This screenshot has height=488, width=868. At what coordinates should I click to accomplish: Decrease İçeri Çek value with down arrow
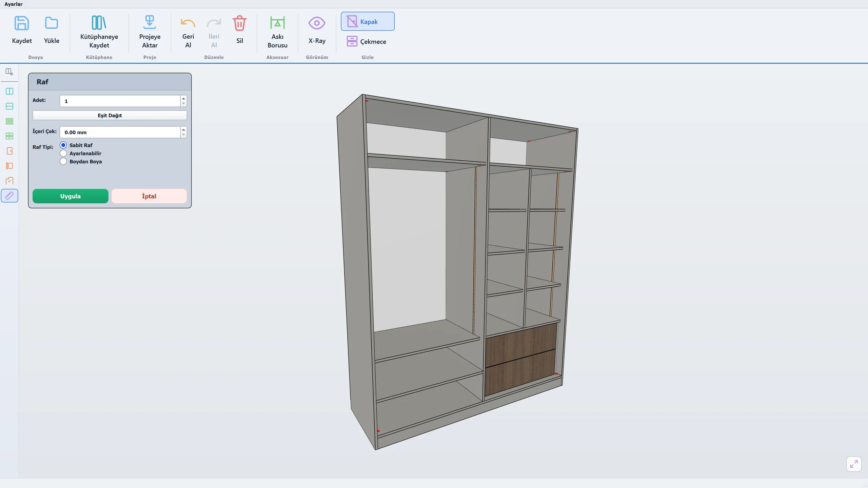coord(183,135)
